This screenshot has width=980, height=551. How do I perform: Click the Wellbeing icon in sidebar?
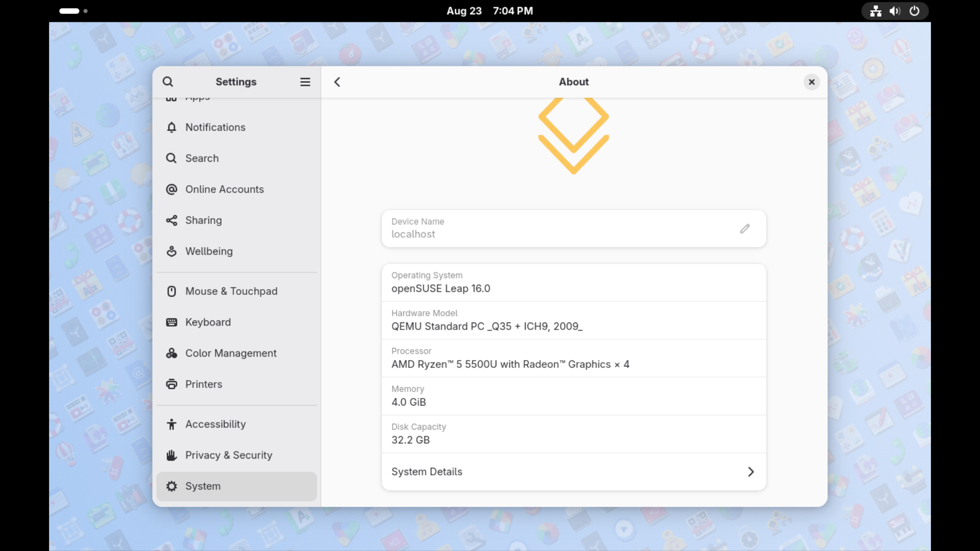click(x=171, y=252)
